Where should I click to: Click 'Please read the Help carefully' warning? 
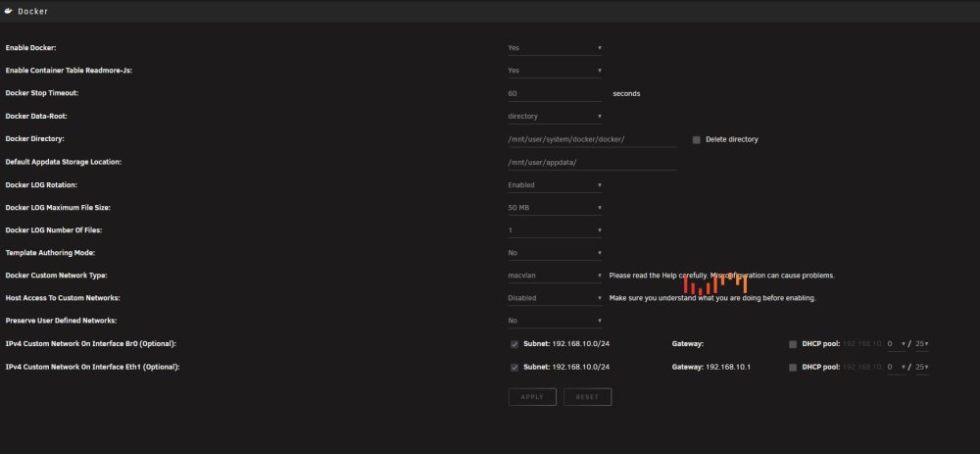[x=721, y=276]
